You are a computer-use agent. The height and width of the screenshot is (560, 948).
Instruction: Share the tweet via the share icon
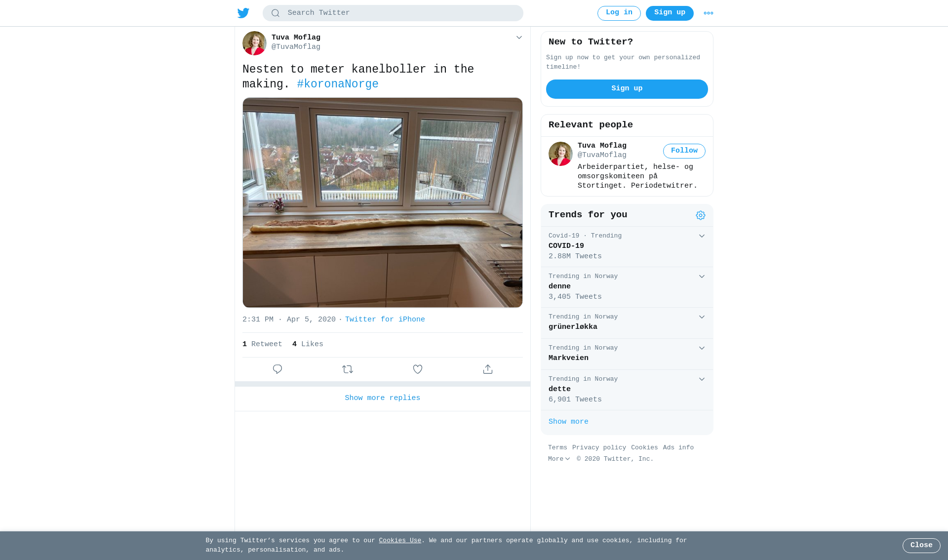tap(488, 369)
